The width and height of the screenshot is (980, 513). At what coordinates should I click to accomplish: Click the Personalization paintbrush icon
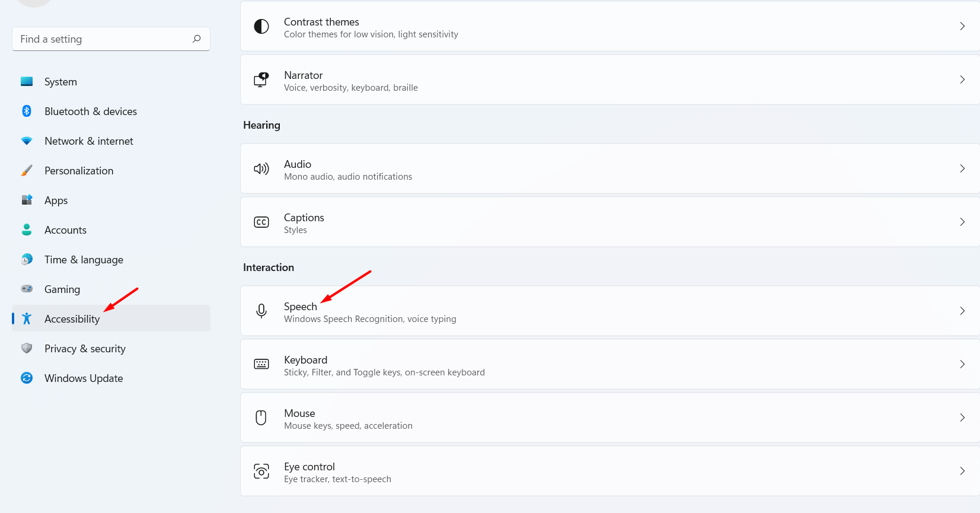27,170
